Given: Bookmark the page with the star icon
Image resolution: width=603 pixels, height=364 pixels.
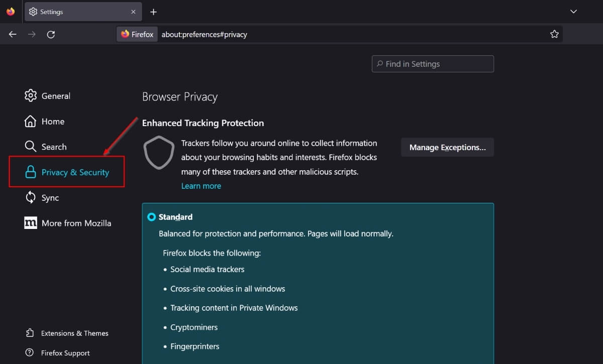Looking at the screenshot, I should click(554, 34).
